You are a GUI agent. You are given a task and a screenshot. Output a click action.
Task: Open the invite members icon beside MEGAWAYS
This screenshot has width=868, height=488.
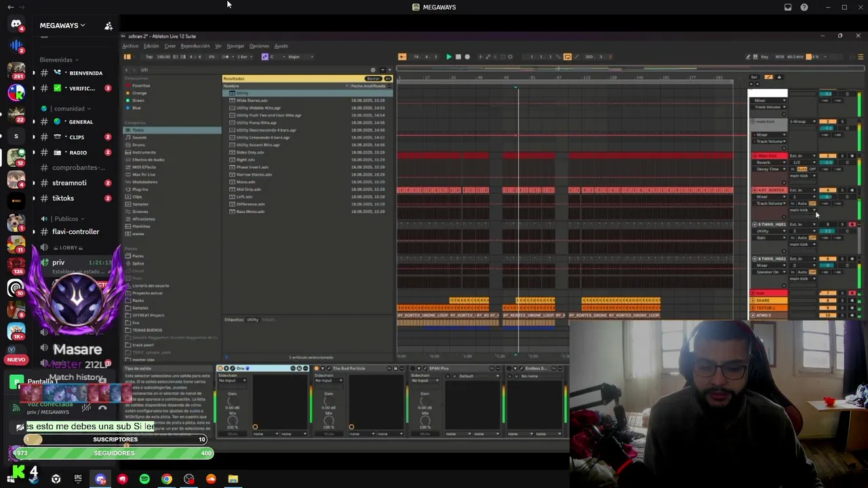point(108,26)
